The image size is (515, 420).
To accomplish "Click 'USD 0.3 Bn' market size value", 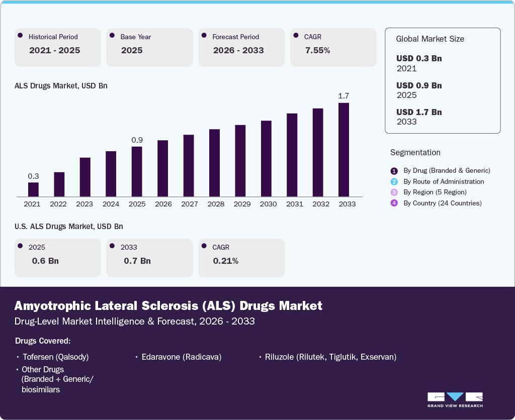I will coord(419,58).
